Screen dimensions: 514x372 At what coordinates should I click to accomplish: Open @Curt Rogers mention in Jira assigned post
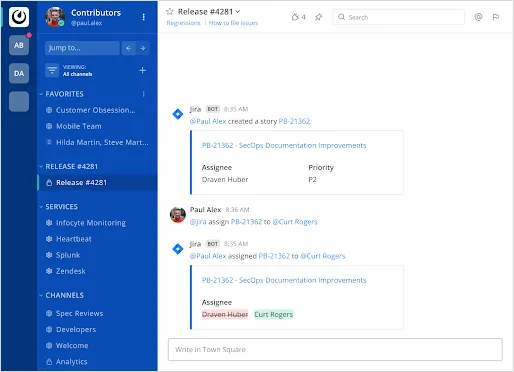(323, 256)
